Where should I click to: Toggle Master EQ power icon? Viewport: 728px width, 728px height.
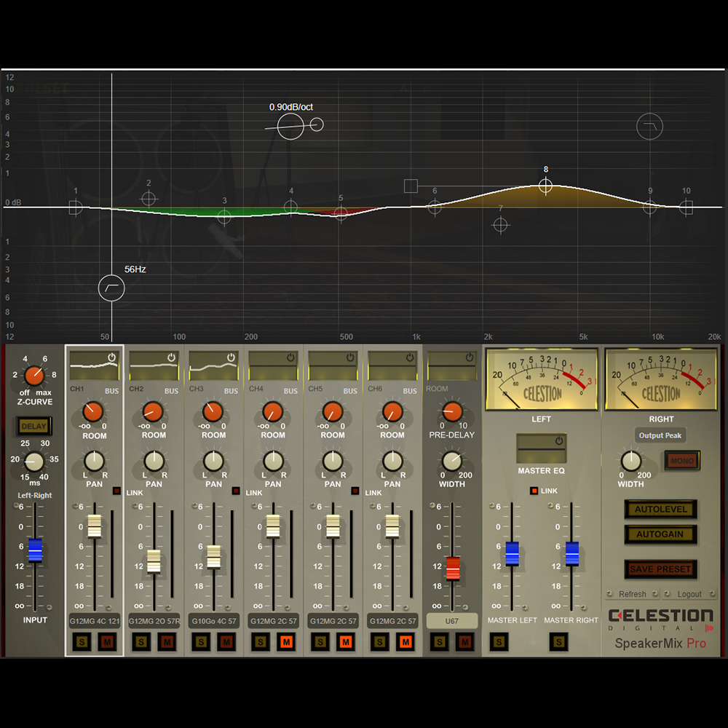pyautogui.click(x=559, y=441)
